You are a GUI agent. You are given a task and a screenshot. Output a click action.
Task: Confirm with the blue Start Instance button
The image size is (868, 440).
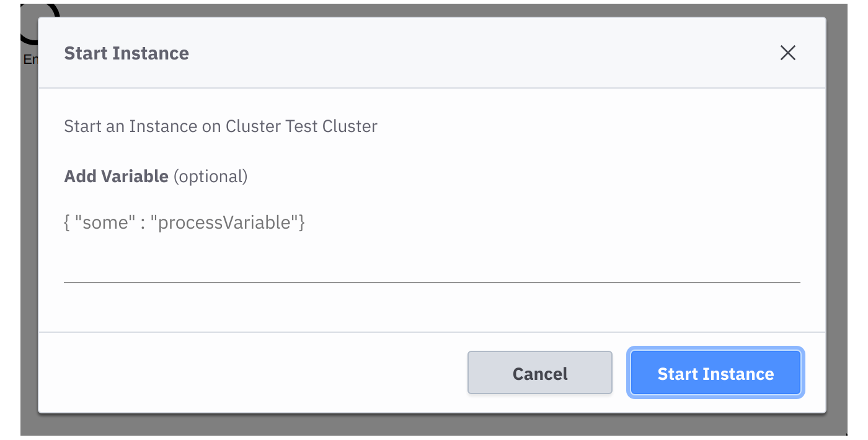point(716,373)
